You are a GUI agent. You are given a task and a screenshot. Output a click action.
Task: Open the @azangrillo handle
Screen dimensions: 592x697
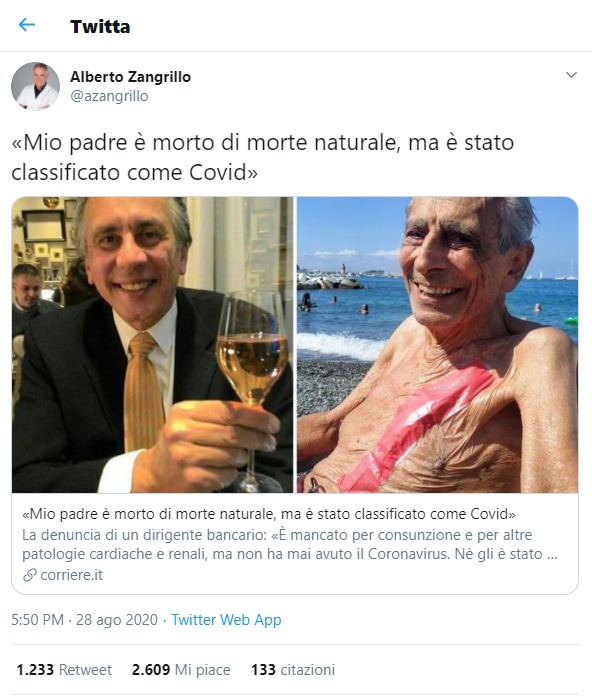coord(109,96)
